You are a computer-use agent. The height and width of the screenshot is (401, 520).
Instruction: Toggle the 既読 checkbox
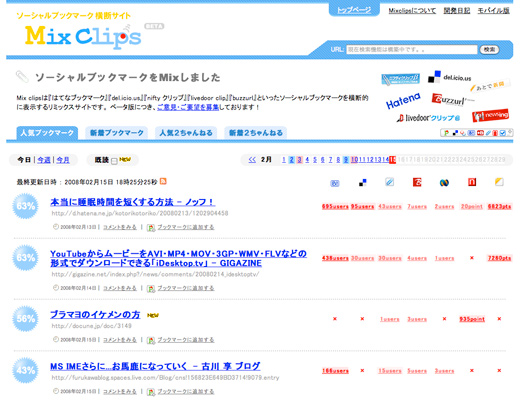click(x=114, y=161)
